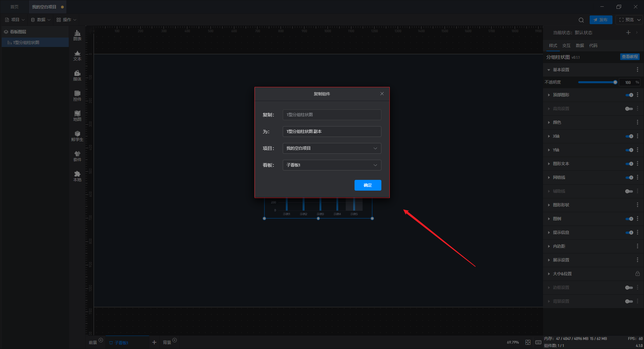The height and width of the screenshot is (349, 644).
Task: Open the 操作 menu
Action: point(66,20)
